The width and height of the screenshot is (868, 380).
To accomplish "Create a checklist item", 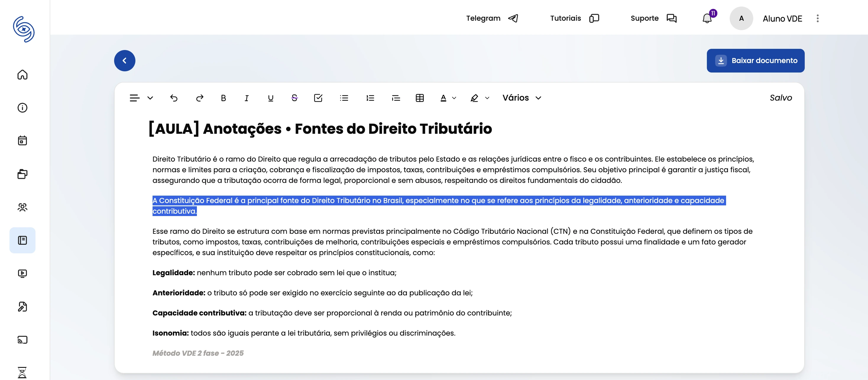I will click(x=318, y=98).
